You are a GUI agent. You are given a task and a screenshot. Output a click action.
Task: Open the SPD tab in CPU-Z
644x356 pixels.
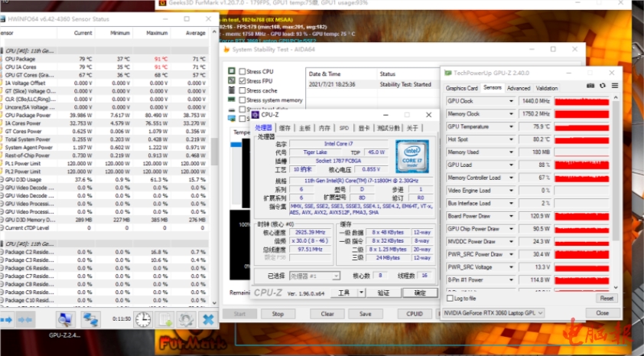pyautogui.click(x=344, y=128)
